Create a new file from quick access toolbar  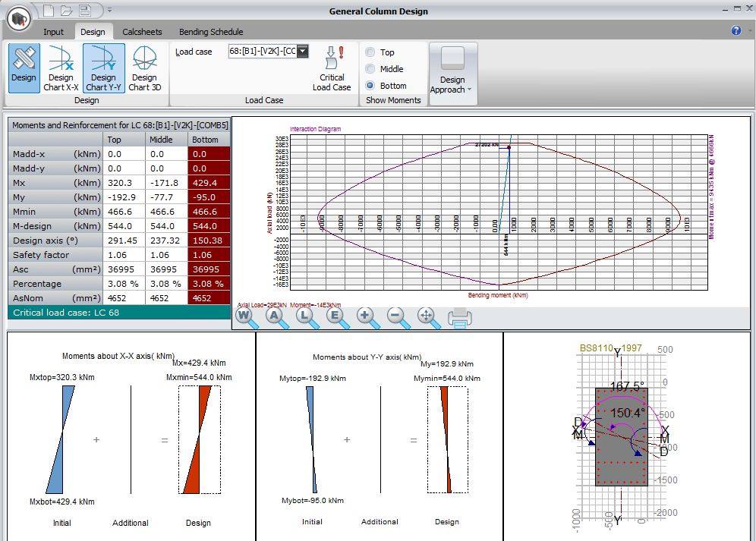49,10
